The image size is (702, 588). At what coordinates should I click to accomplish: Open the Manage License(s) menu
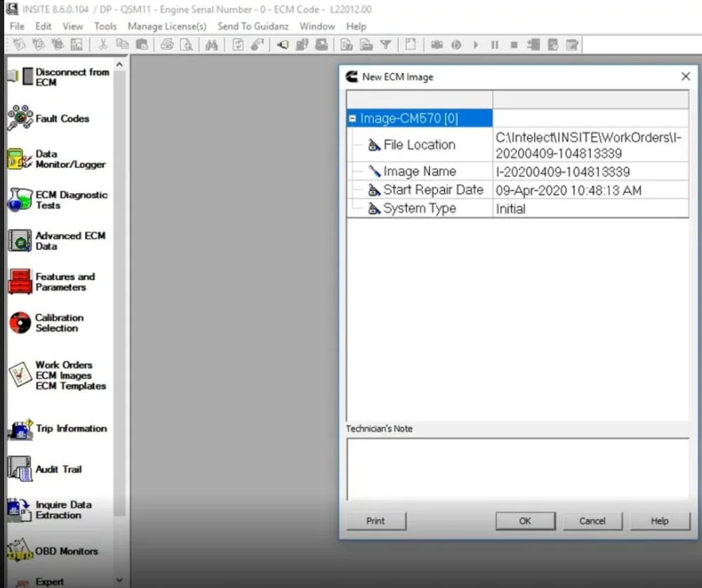[167, 27]
